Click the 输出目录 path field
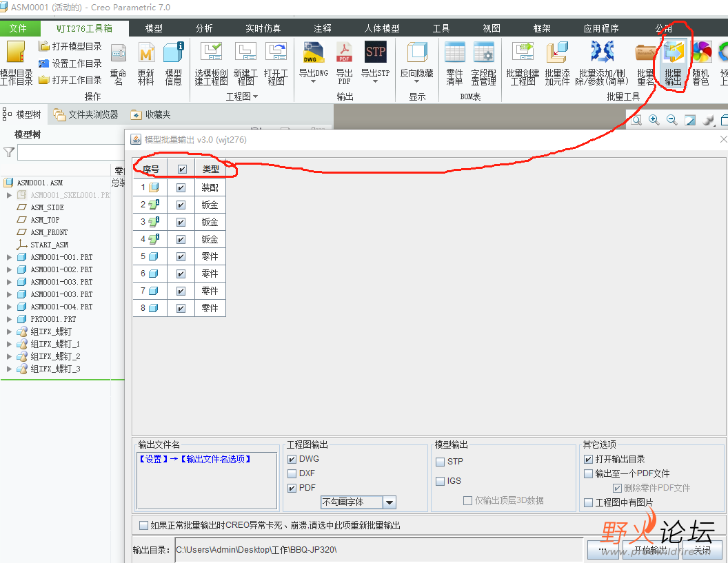 pos(379,550)
